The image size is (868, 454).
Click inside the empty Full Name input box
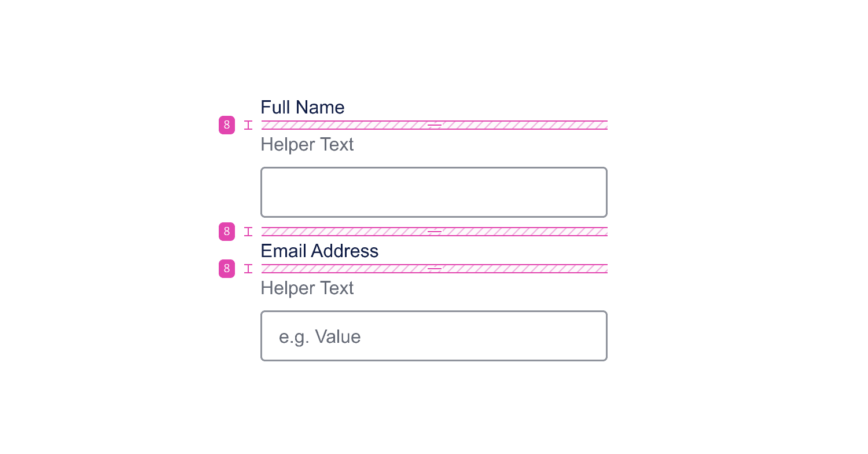(434, 192)
